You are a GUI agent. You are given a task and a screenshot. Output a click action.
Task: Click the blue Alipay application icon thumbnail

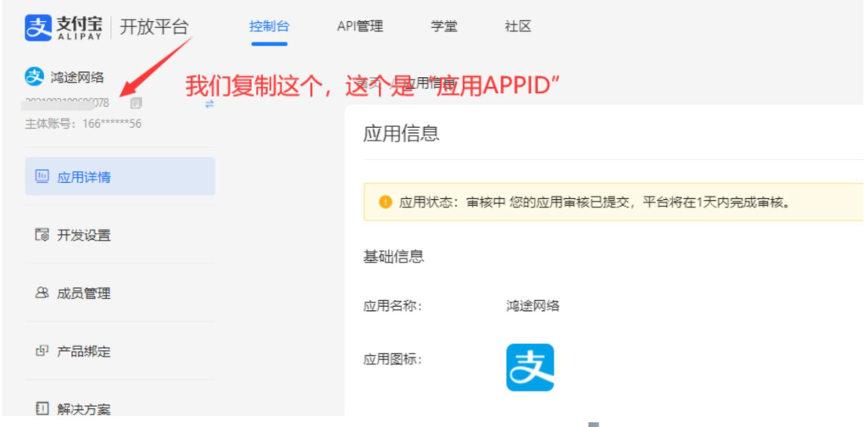pos(530,367)
